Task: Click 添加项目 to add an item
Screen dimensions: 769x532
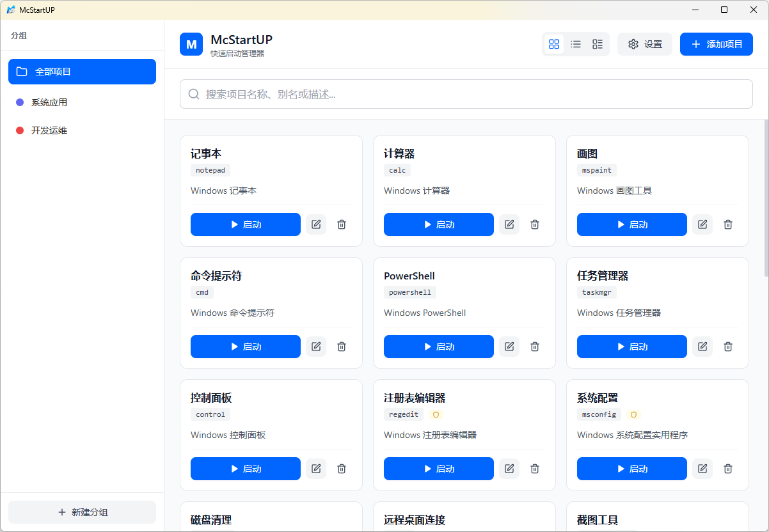Action: click(x=717, y=44)
